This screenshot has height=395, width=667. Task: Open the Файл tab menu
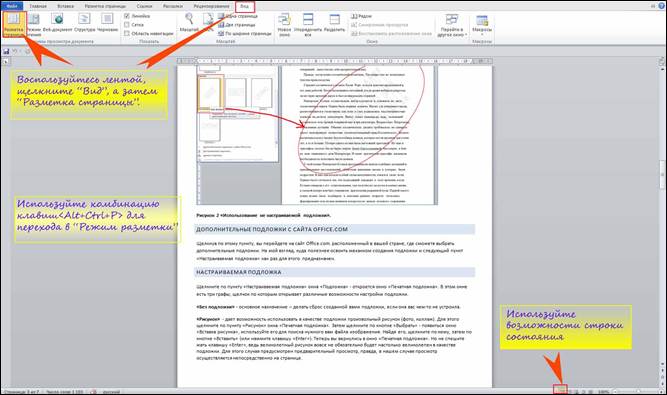point(11,6)
